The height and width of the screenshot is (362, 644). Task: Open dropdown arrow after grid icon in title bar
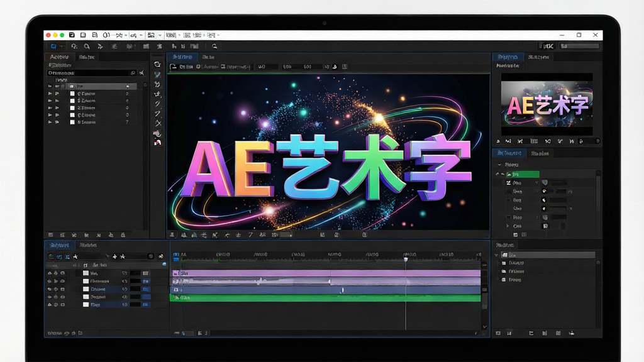click(160, 35)
